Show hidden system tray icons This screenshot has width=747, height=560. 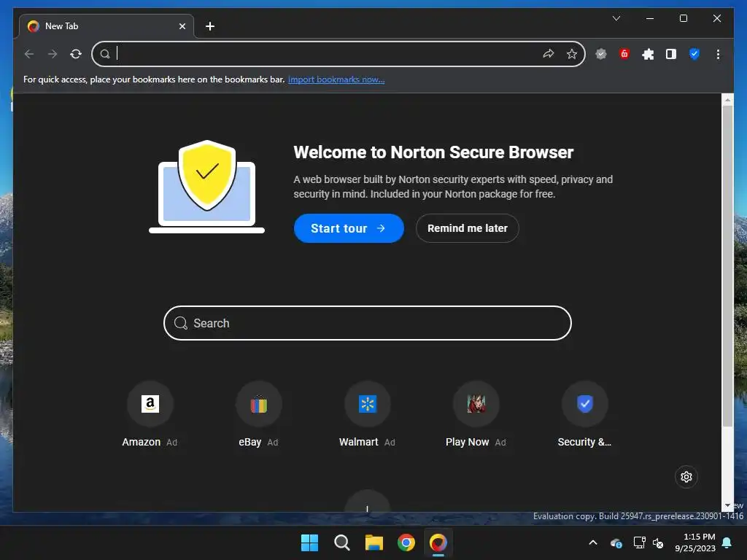tap(593, 542)
